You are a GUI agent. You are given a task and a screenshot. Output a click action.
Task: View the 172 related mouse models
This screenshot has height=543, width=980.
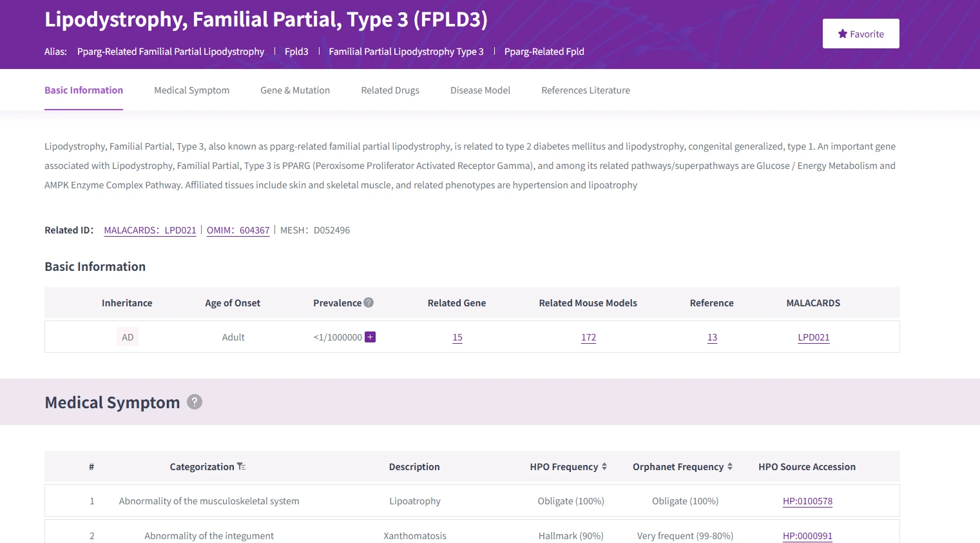click(x=588, y=337)
